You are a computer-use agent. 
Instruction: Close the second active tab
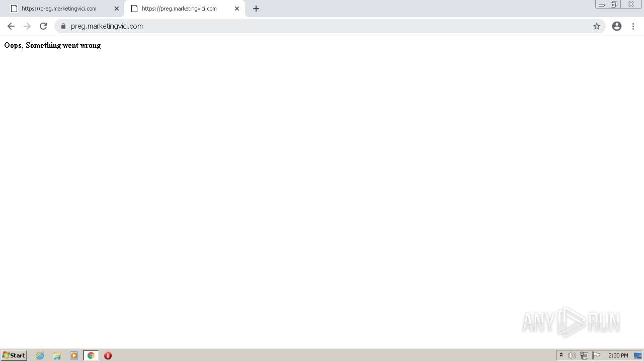click(x=237, y=9)
